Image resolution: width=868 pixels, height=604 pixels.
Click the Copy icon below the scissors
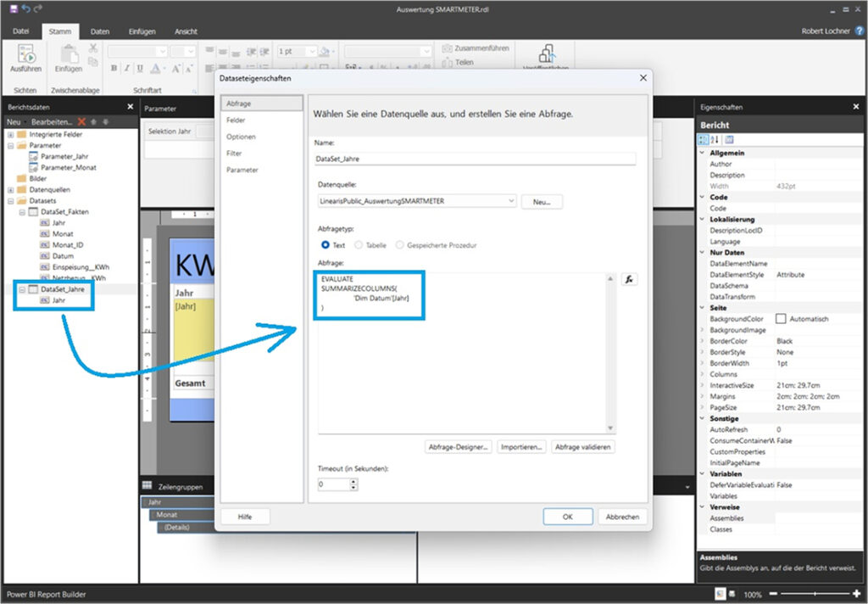[x=93, y=62]
